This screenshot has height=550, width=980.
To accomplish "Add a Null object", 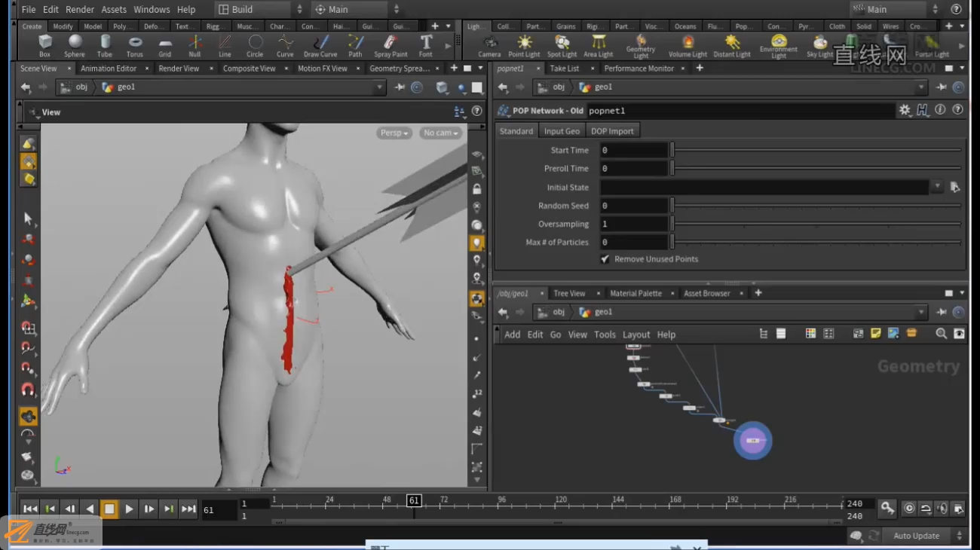I will click(x=195, y=45).
